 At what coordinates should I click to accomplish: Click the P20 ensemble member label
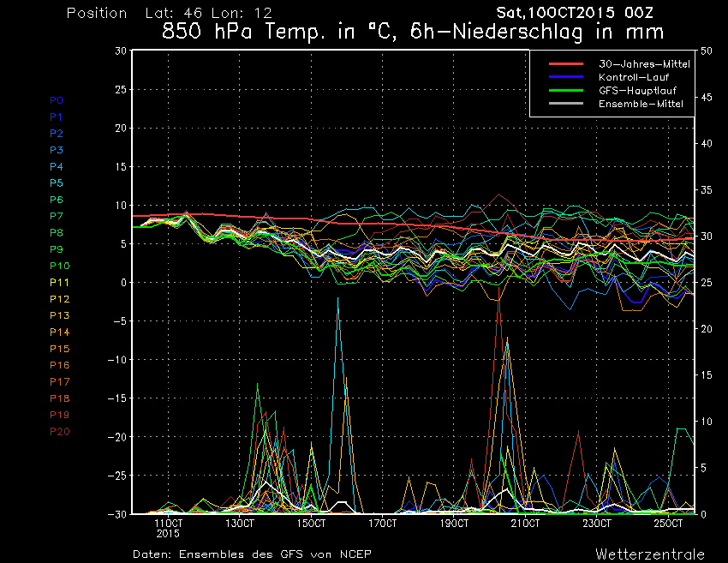coord(59,431)
